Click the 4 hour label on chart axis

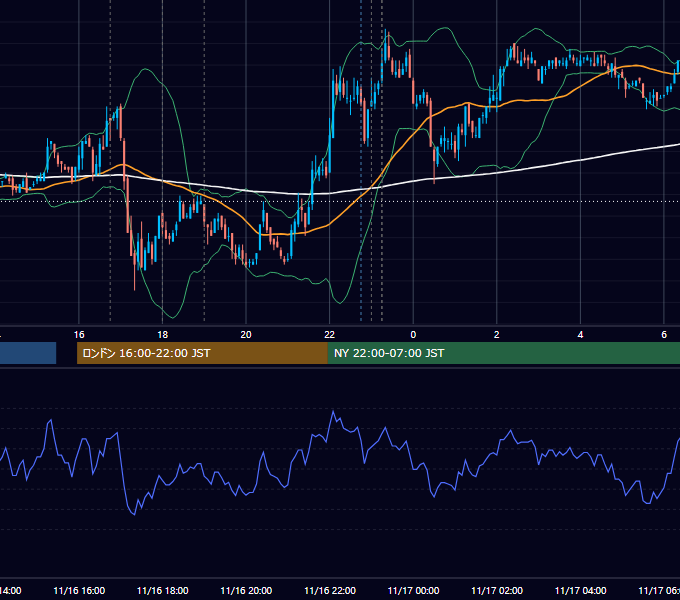(580, 335)
